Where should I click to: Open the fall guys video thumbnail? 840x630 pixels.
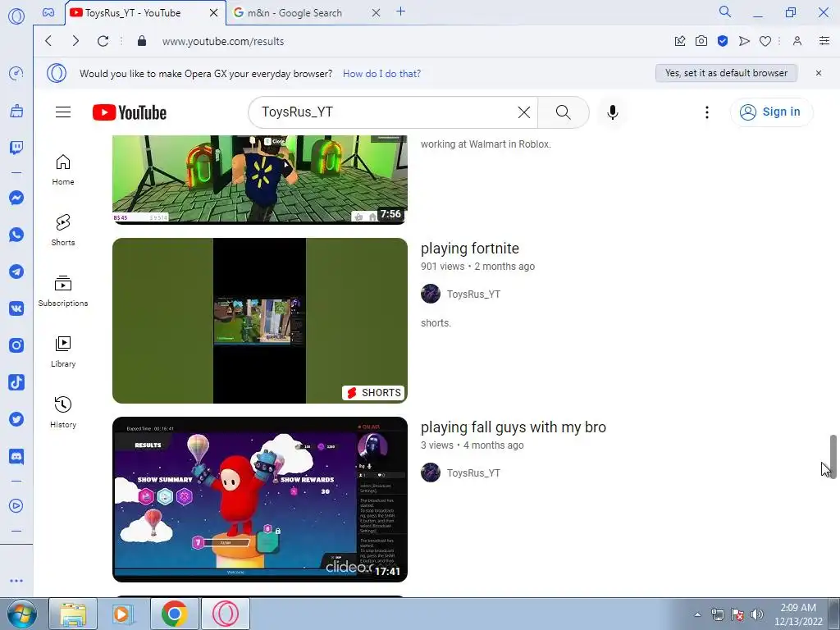click(260, 500)
